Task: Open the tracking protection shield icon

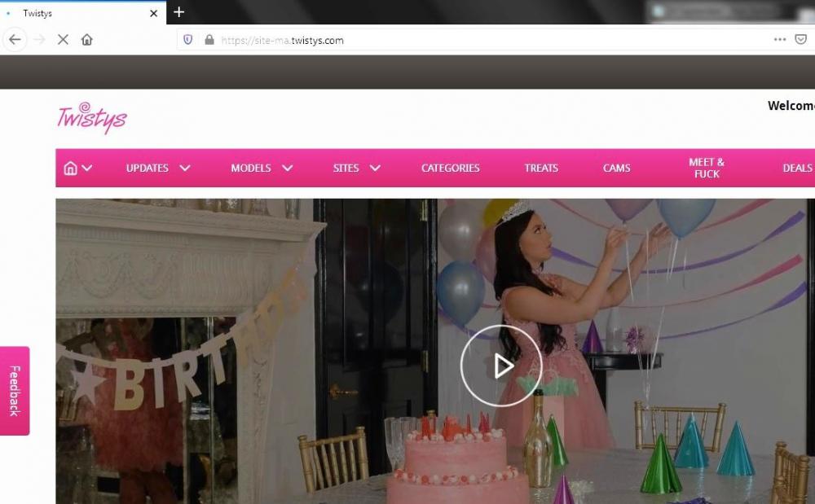Action: click(x=188, y=40)
